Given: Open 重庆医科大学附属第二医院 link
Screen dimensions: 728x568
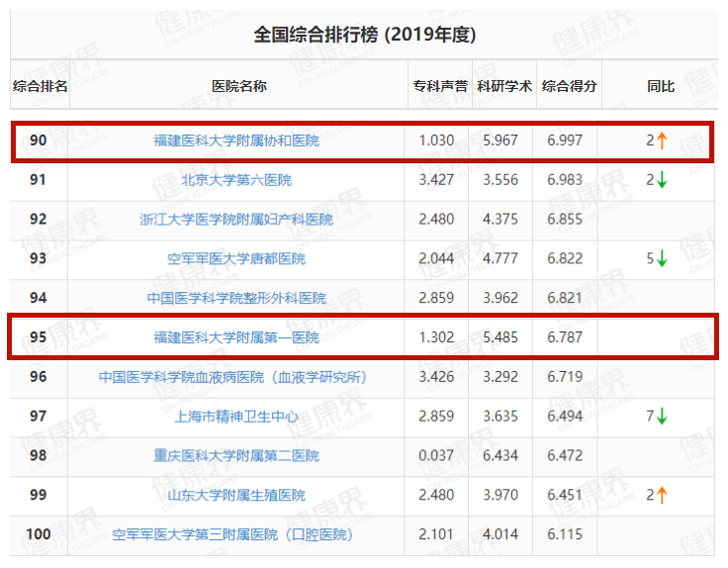Looking at the screenshot, I should 236,455.
